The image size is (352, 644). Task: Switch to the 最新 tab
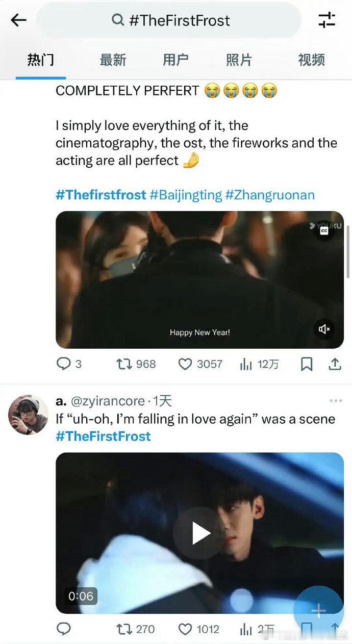[113, 60]
